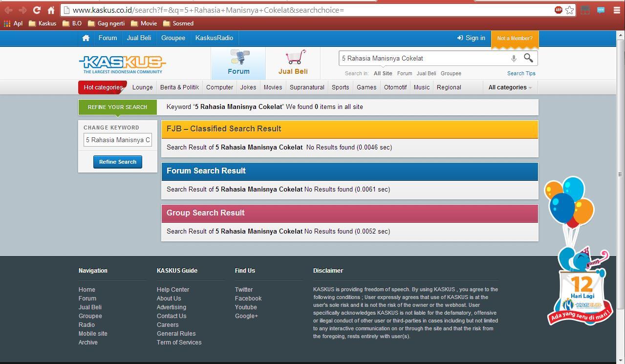Click the chat bubble extension icon
The image size is (625, 364).
[601, 10]
